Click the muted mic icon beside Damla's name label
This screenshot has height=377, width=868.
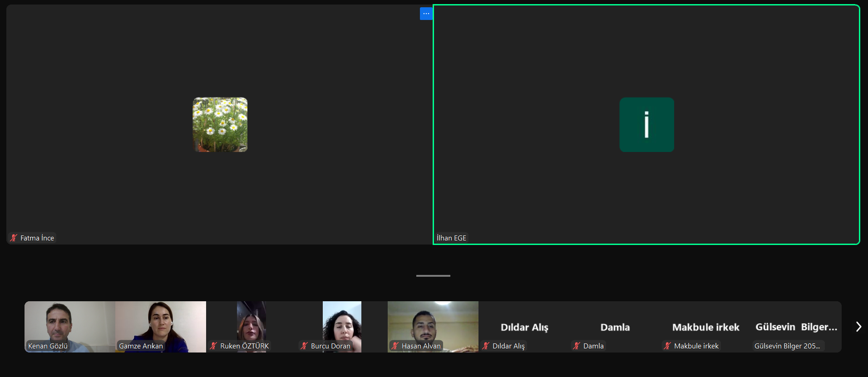pos(577,346)
